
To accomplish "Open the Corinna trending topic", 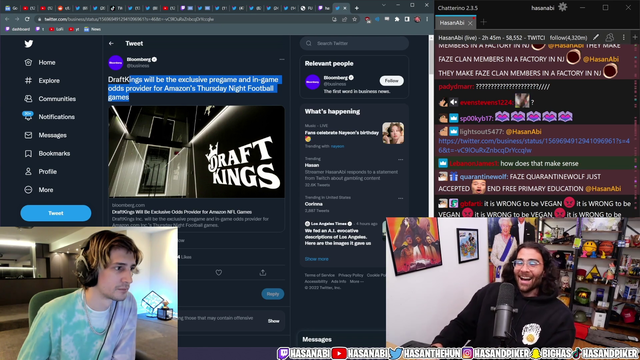I will pyautogui.click(x=313, y=204).
